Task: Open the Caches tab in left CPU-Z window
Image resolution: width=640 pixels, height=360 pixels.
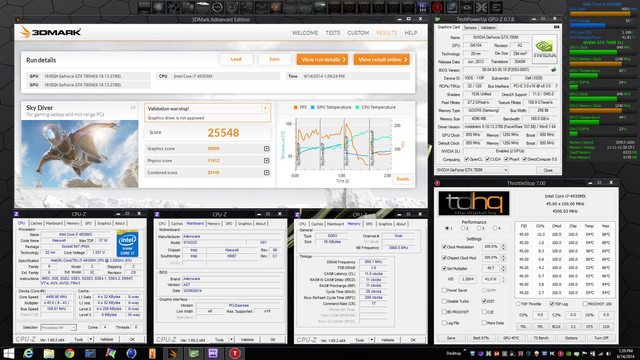Action: point(36,223)
